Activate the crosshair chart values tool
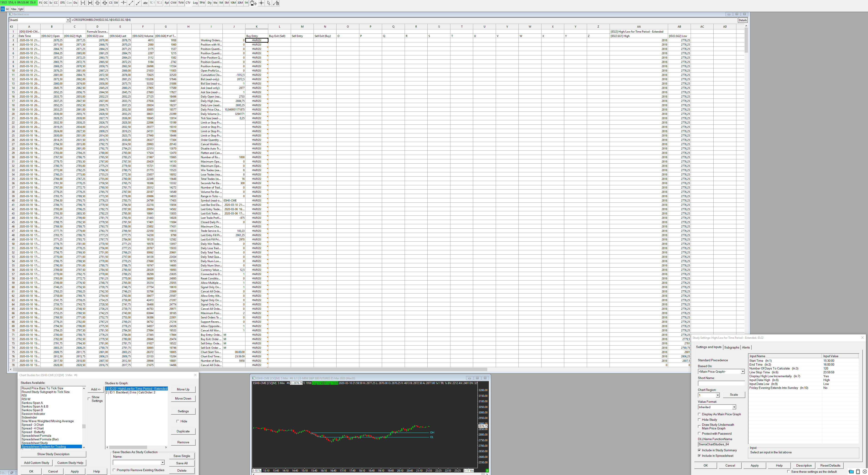 click(x=261, y=3)
